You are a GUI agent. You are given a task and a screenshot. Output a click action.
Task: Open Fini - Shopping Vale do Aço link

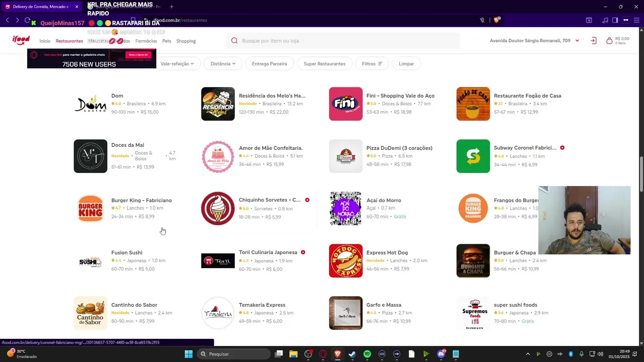click(400, 96)
